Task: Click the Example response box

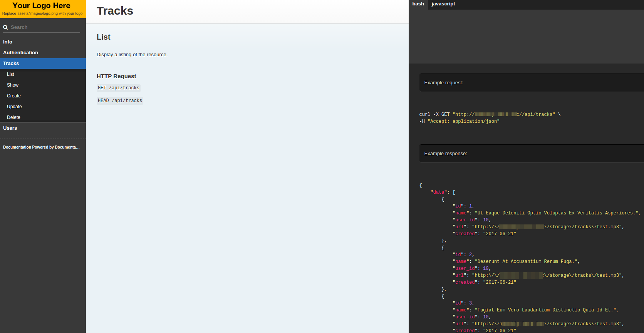Action: pos(532,154)
